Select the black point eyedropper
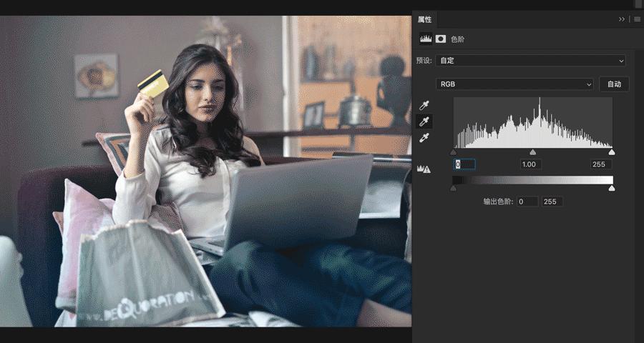 point(424,106)
